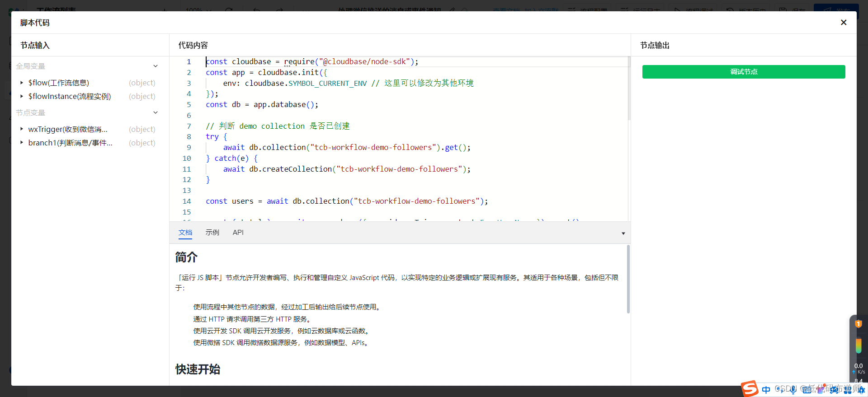Click the 0.0 K/s network speed readout
Image resolution: width=868 pixels, height=397 pixels.
[x=859, y=369]
